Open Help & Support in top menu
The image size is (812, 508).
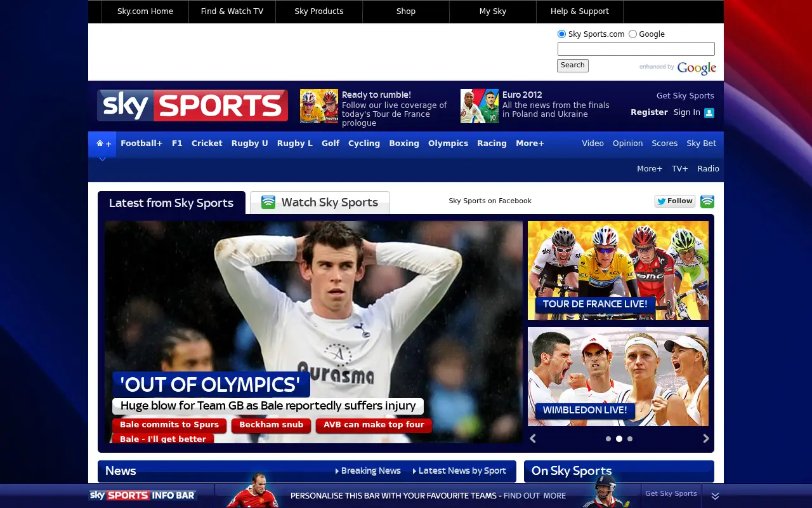[x=580, y=11]
